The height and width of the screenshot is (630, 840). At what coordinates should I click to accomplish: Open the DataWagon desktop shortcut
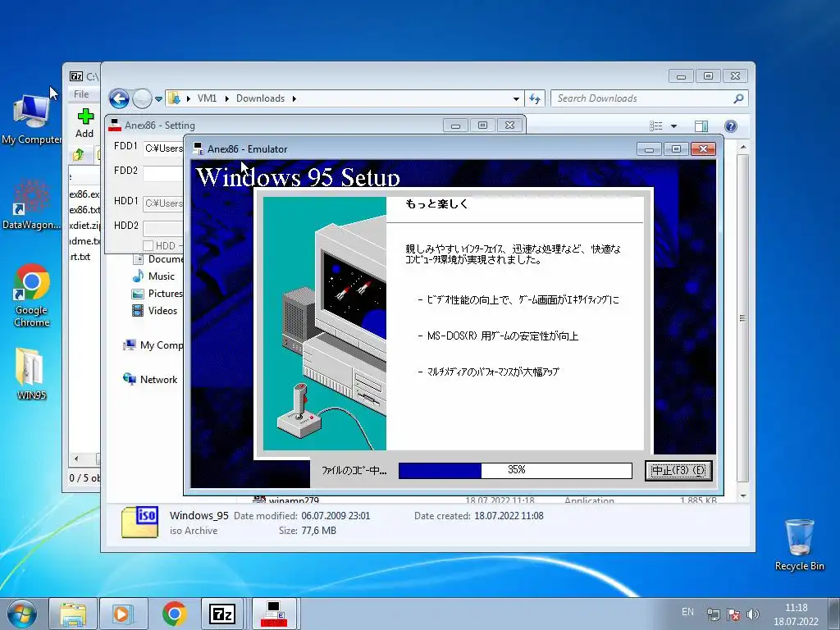click(x=30, y=204)
